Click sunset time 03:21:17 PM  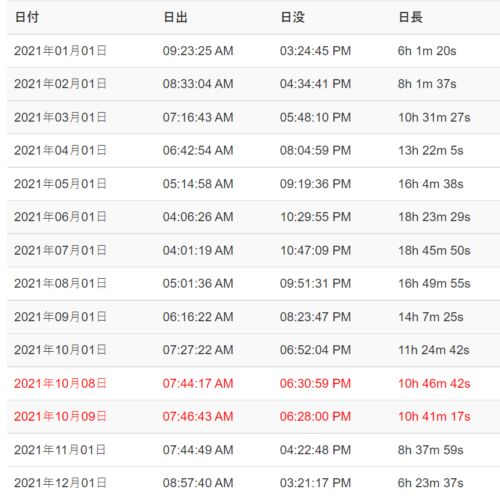(x=315, y=483)
